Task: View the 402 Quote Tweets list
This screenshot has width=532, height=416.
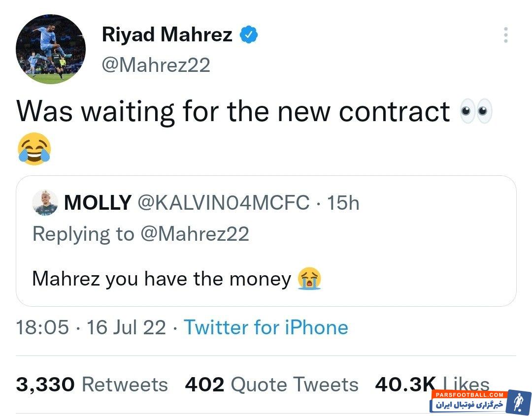Action: 271,384
